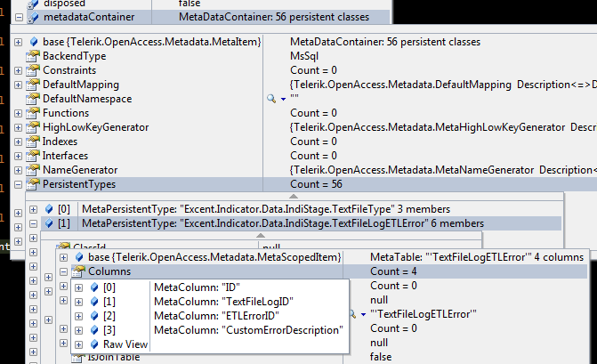Click the Raw View blue diamond icon
The height and width of the screenshot is (364, 597).
point(93,344)
